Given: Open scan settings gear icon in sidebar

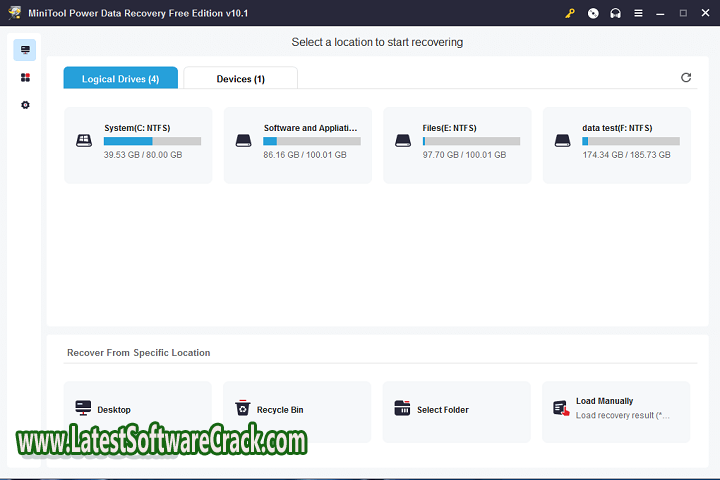Looking at the screenshot, I should coord(25,105).
